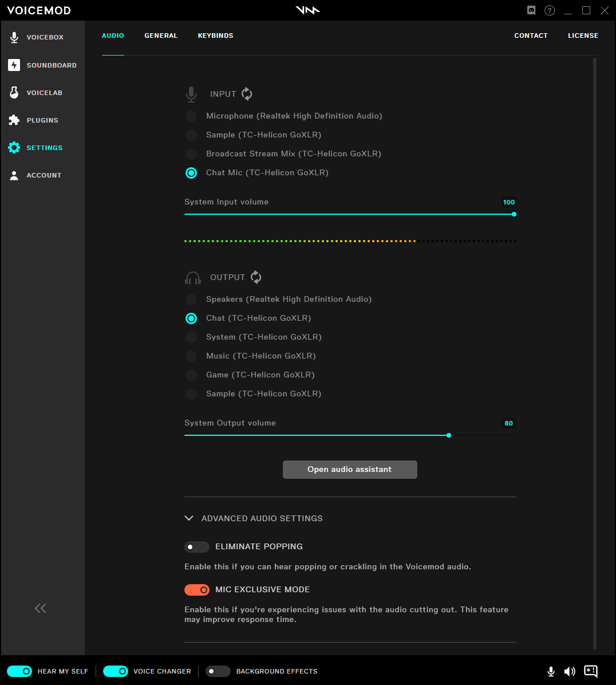
Task: Click the Settings gear icon in sidebar
Action: (x=14, y=148)
